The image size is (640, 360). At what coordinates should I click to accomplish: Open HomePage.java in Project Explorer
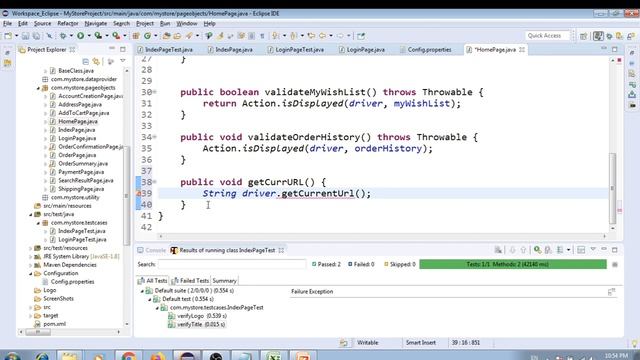[78, 122]
